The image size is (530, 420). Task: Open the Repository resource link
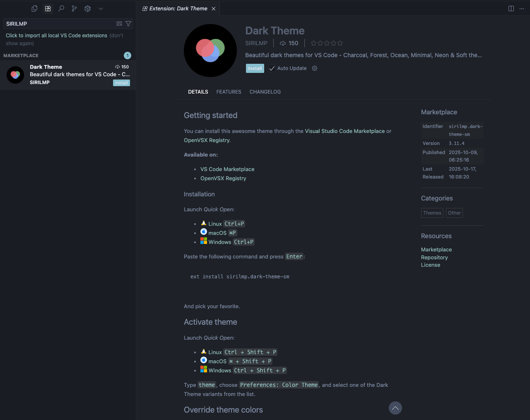(x=434, y=257)
